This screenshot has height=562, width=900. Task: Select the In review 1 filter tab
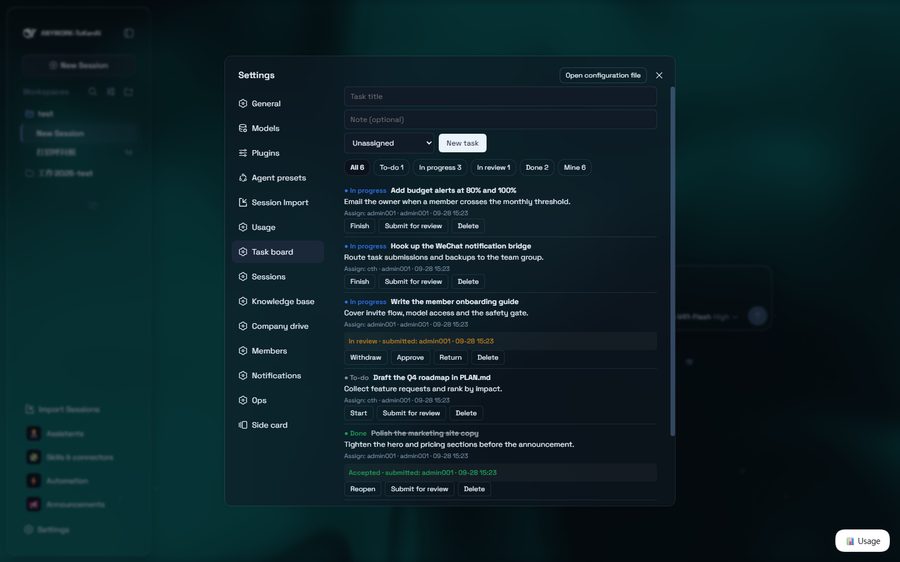tap(493, 167)
